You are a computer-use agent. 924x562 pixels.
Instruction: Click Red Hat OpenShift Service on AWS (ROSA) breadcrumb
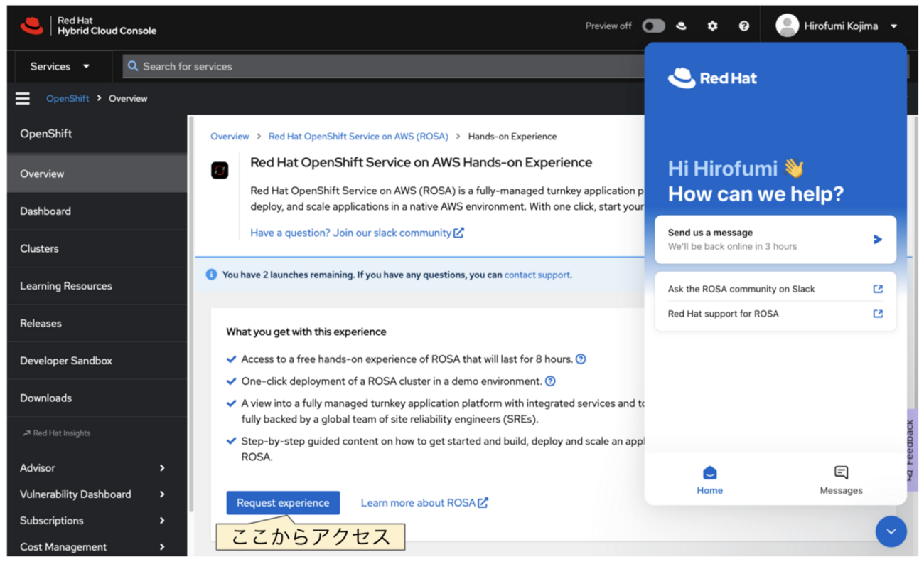[x=358, y=137]
